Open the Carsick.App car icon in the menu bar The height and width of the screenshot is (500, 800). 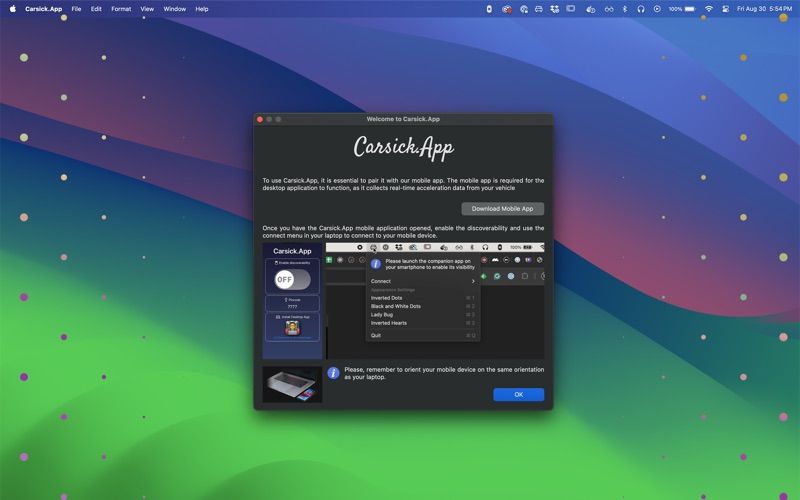[539, 9]
